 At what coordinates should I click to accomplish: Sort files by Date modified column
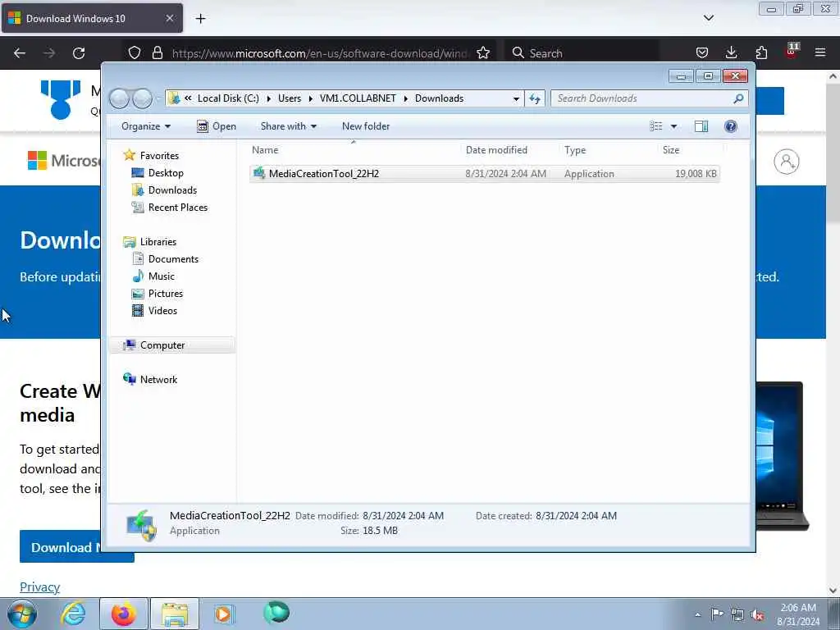pyautogui.click(x=496, y=150)
